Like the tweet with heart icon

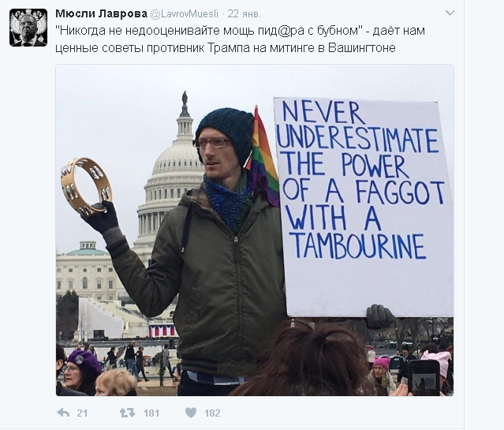click(191, 413)
